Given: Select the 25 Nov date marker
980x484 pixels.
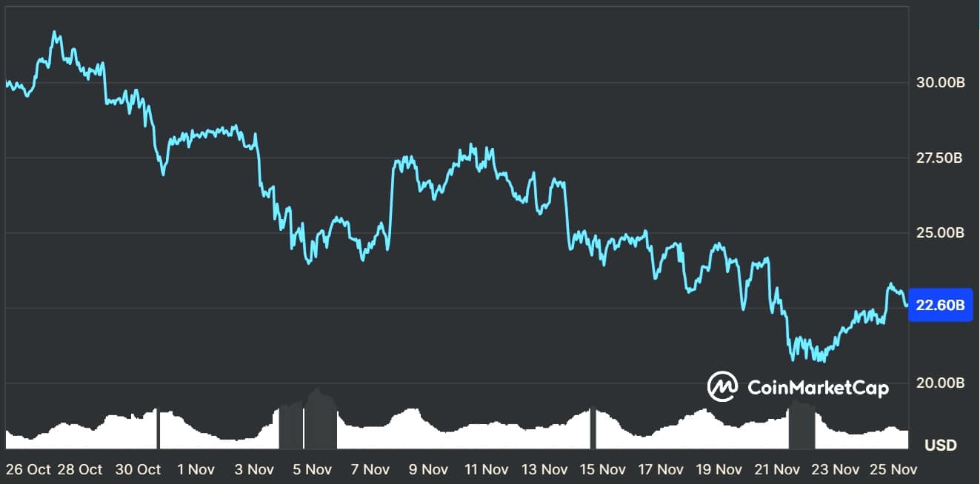Looking at the screenshot, I should tap(893, 469).
